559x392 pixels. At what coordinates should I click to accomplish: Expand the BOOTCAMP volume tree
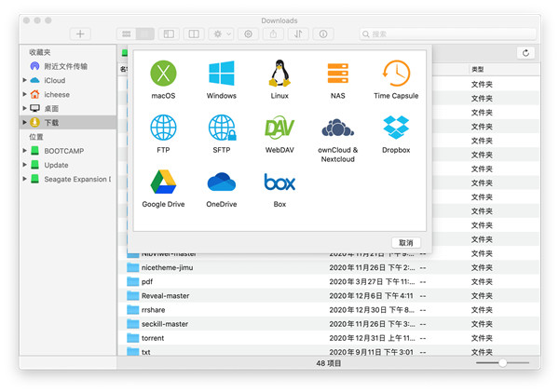pos(25,151)
